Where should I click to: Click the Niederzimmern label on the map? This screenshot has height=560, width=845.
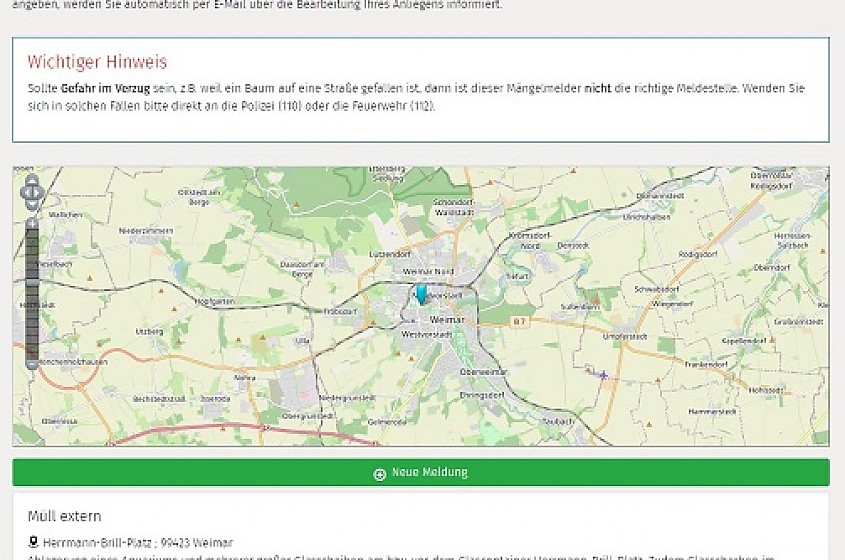[146, 230]
